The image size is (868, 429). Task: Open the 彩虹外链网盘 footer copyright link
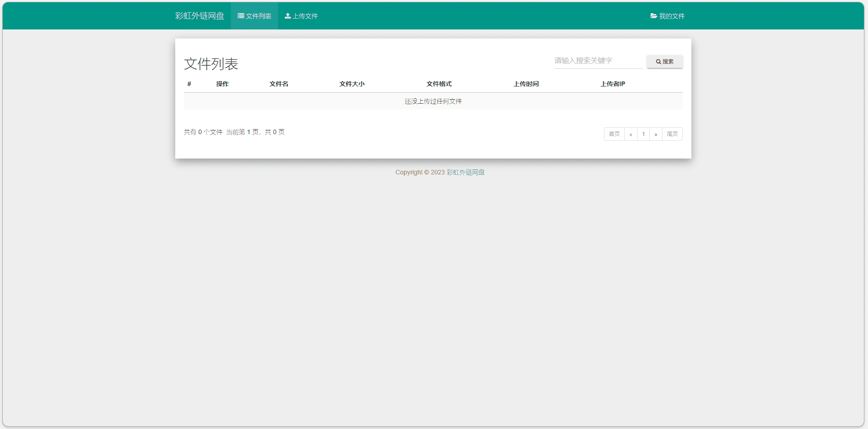pyautogui.click(x=465, y=172)
